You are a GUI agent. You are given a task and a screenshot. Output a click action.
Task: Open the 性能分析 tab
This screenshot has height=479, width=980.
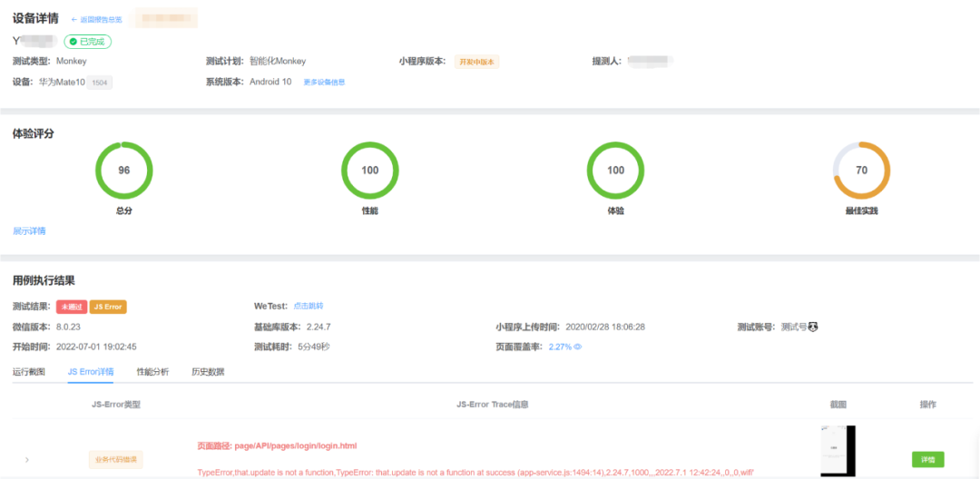(x=152, y=372)
